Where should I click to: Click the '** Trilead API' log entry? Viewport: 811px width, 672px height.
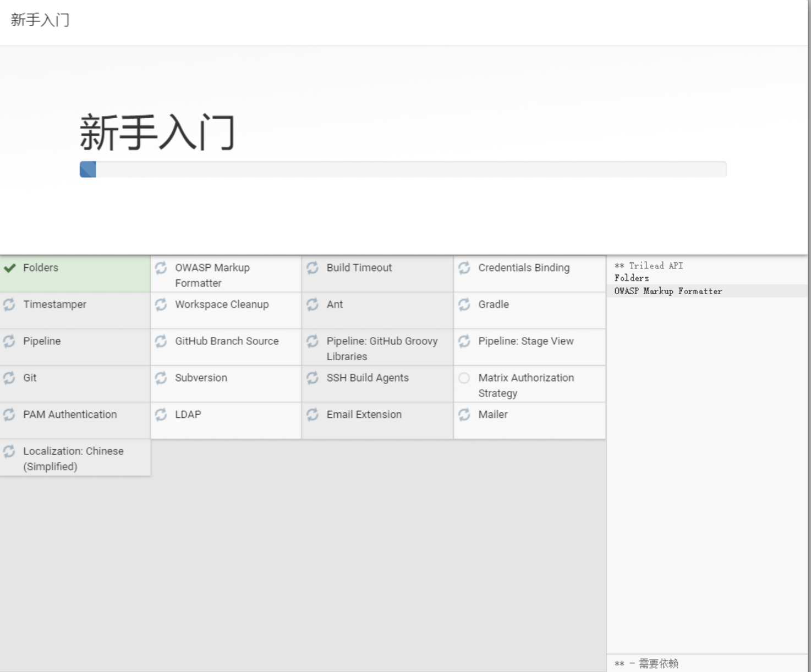[x=649, y=266]
